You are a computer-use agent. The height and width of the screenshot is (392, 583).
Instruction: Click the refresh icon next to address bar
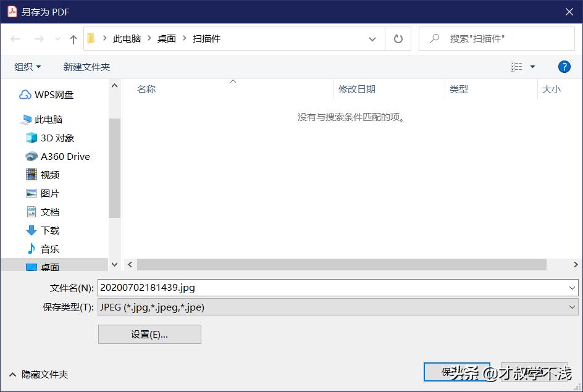(x=398, y=38)
